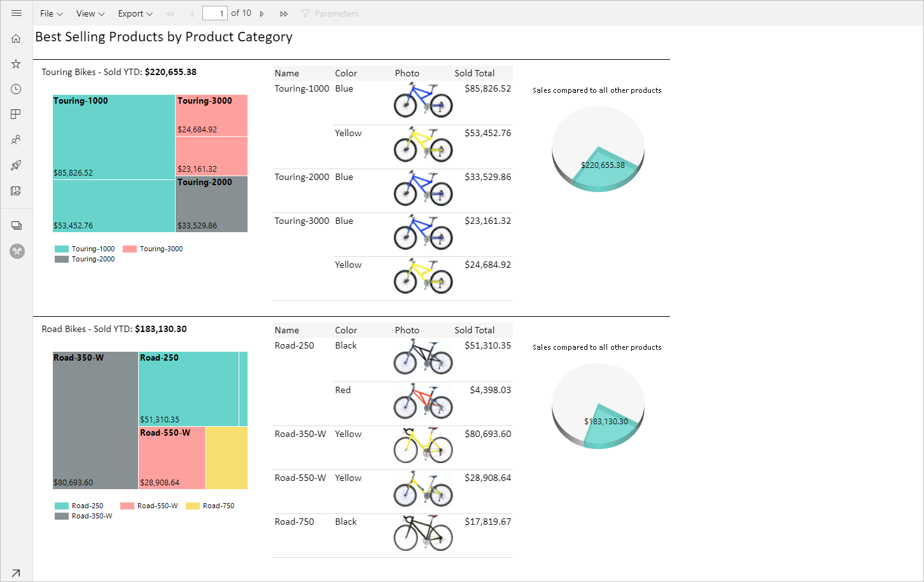Image resolution: width=924 pixels, height=582 pixels.
Task: Open the File menu
Action: [51, 13]
